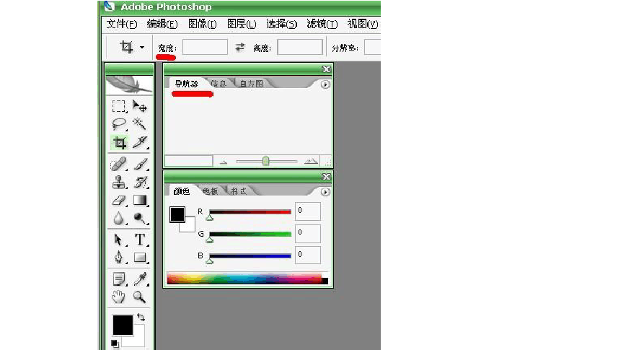The image size is (644, 350).
Task: Select the Type (T) tool
Action: (x=140, y=239)
